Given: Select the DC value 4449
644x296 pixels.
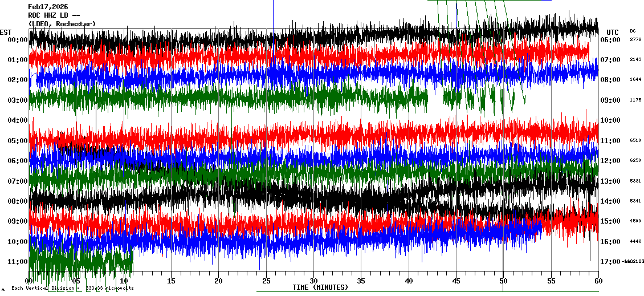Looking at the screenshot, I should [x=635, y=241].
